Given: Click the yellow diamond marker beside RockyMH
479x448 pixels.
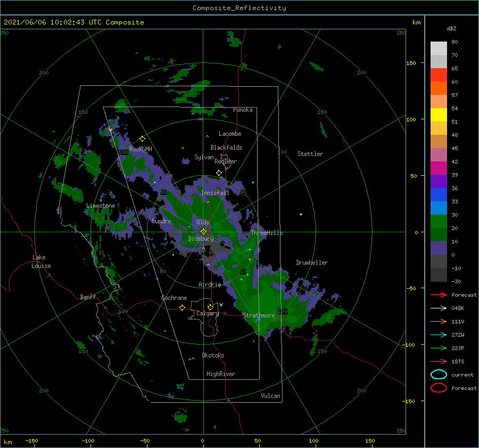Looking at the screenshot, I should pyautogui.click(x=142, y=139).
